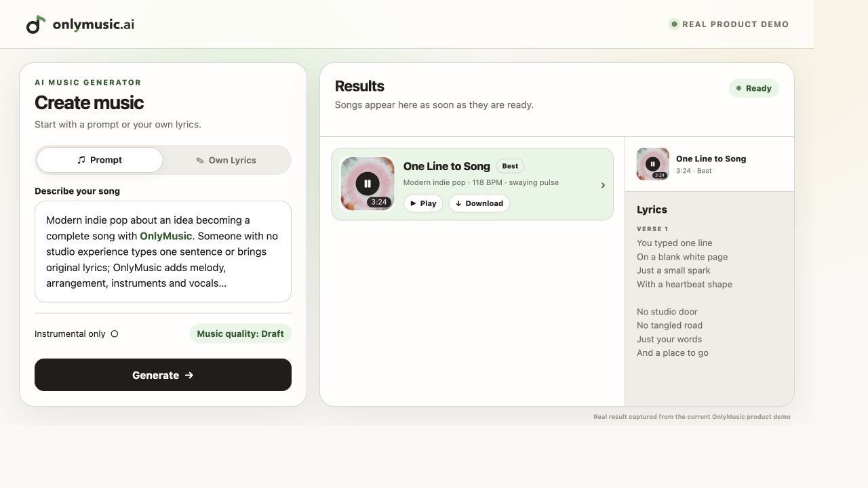Click the lyric line "You typed one line"
The image size is (868, 488).
[x=674, y=243]
